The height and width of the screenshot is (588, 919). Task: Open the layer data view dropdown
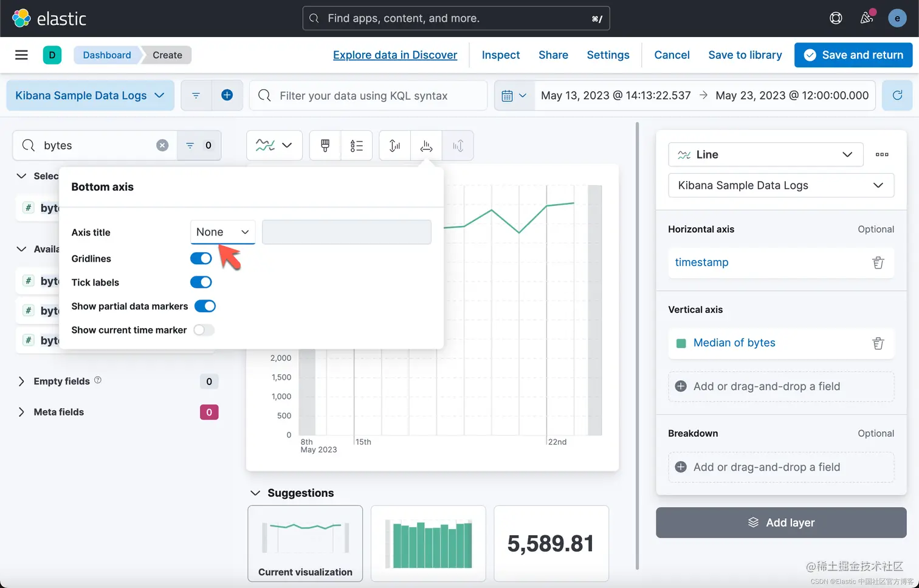point(781,185)
